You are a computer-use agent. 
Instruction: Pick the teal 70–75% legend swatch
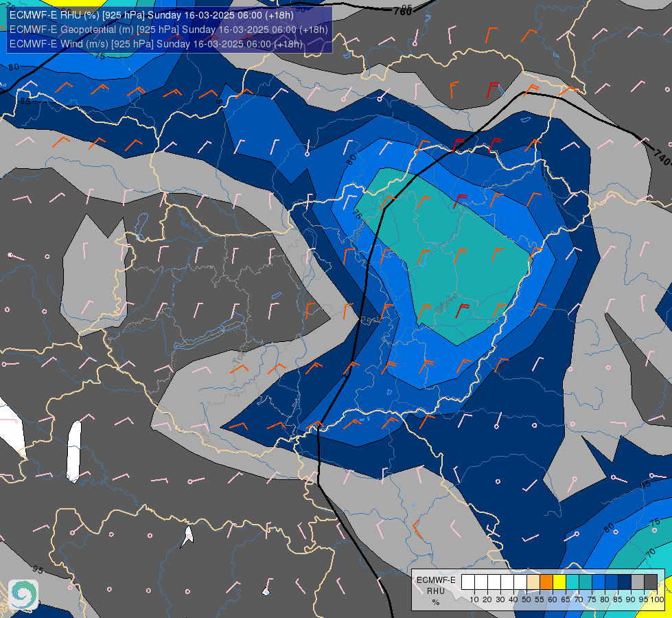(x=586, y=582)
